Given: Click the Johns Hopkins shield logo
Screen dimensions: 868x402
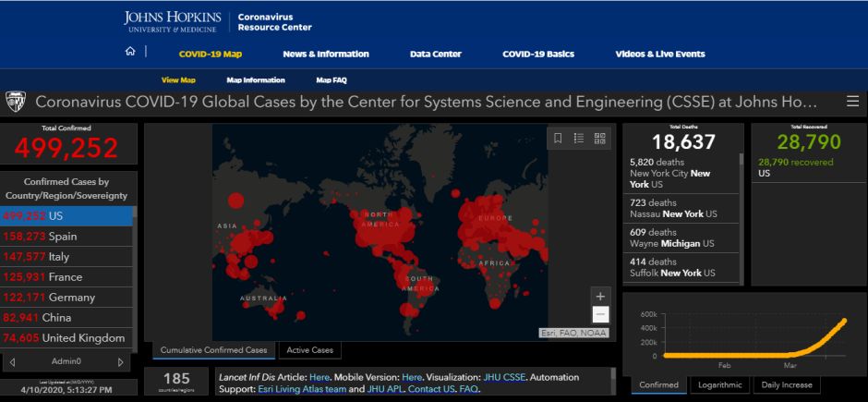Looking at the screenshot, I should tap(16, 102).
